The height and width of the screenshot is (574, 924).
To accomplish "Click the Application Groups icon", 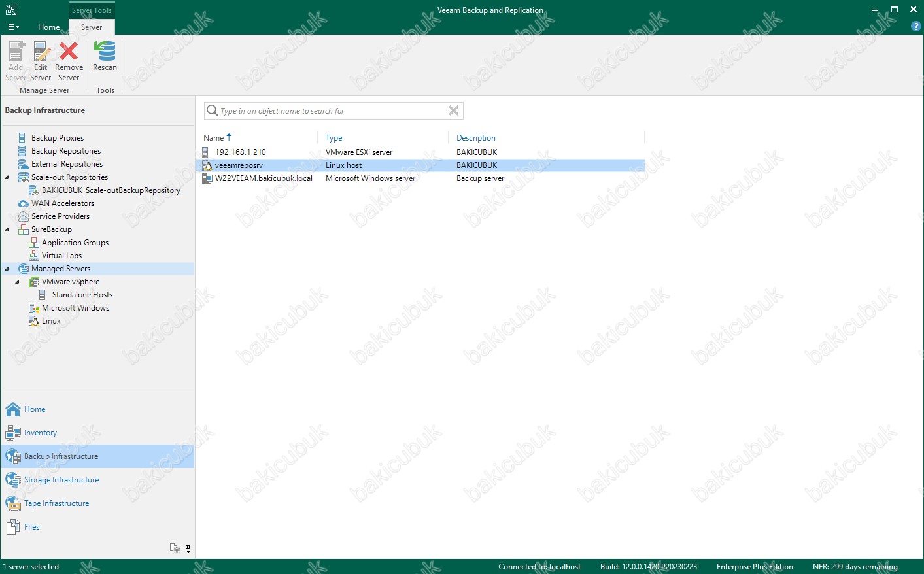I will point(34,243).
